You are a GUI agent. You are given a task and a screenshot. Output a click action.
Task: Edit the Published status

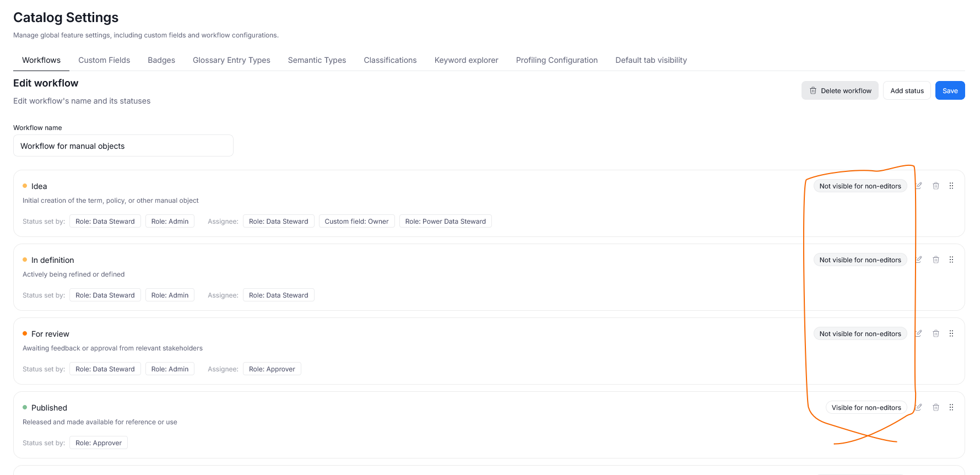click(919, 407)
